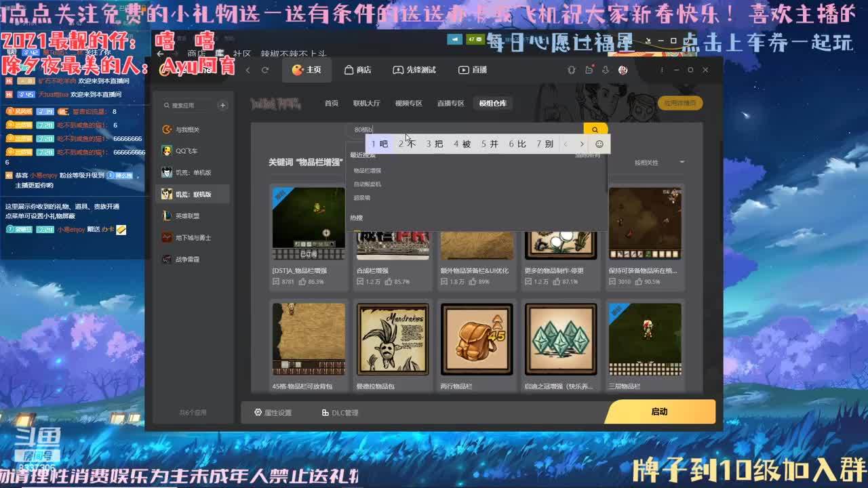This screenshot has width=868, height=488.
Task: Click the clothing skin icon in title bar
Action: point(571,70)
